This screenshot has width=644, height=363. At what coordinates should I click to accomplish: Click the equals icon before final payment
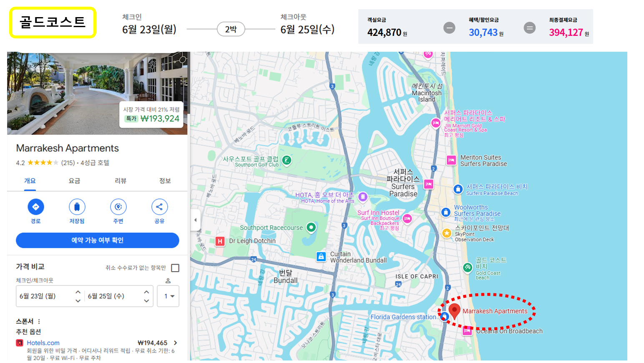click(x=530, y=28)
